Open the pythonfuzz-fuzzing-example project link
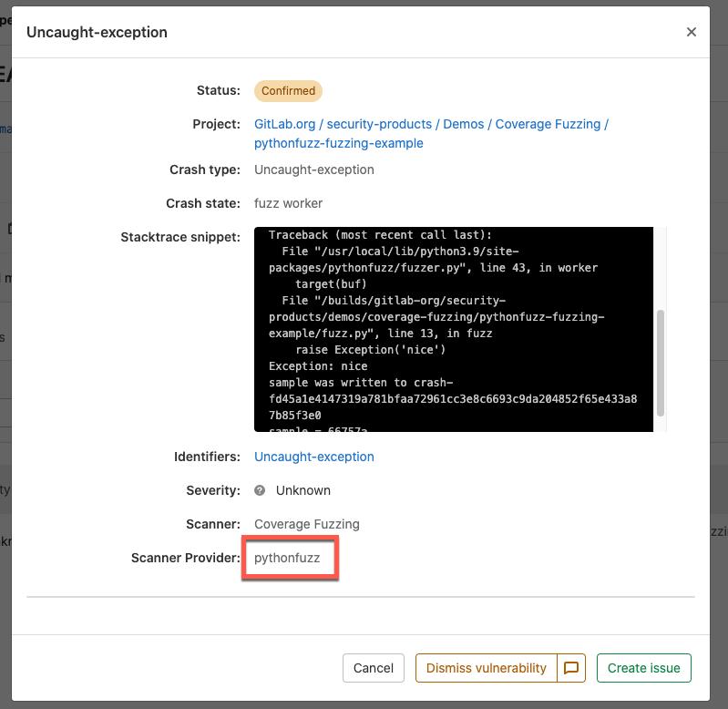This screenshot has height=709, width=728. tap(338, 143)
